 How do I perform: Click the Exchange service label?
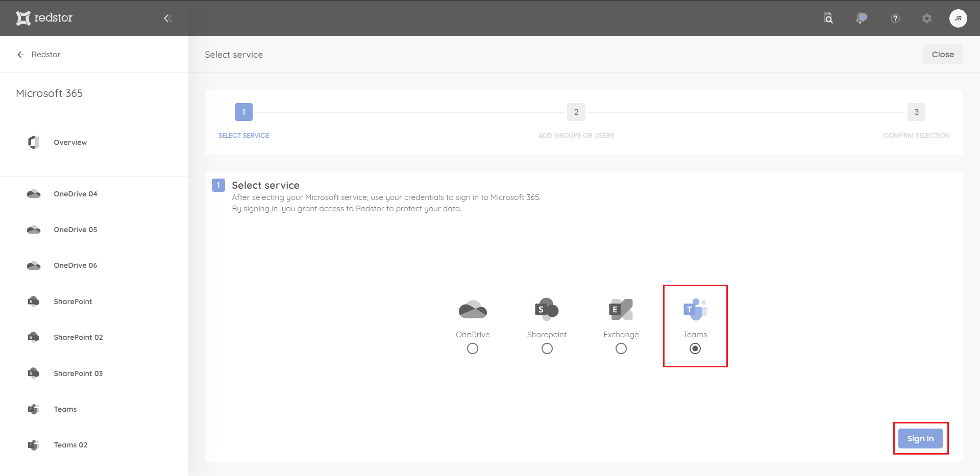click(x=621, y=335)
